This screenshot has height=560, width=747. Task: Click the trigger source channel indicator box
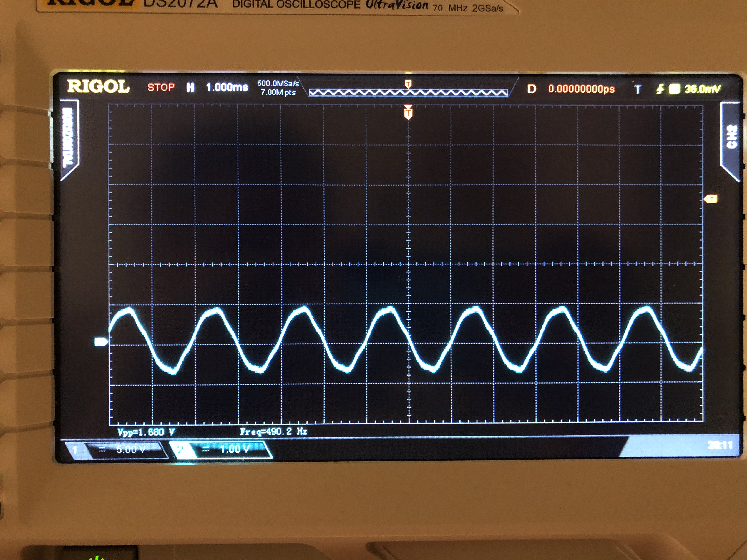[675, 89]
